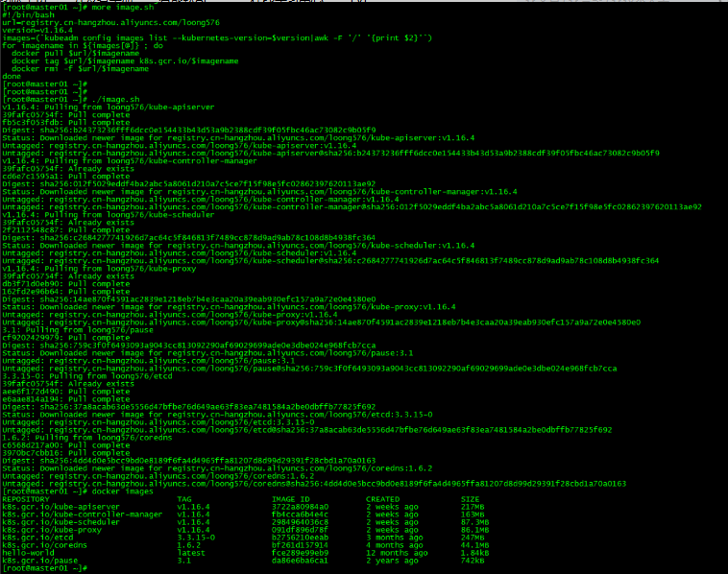Click image ID 'fce289e99eb9'
This screenshot has width=728, height=574.
coord(300,553)
